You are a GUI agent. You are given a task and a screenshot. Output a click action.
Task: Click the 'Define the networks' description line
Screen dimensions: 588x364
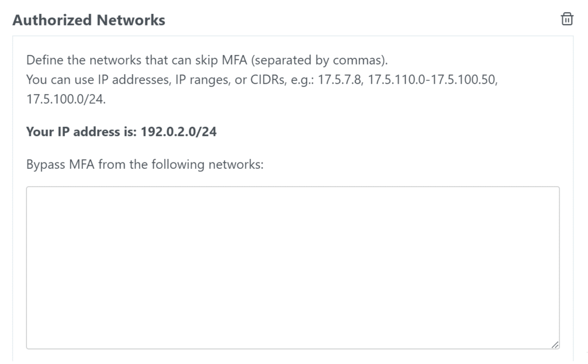[207, 60]
